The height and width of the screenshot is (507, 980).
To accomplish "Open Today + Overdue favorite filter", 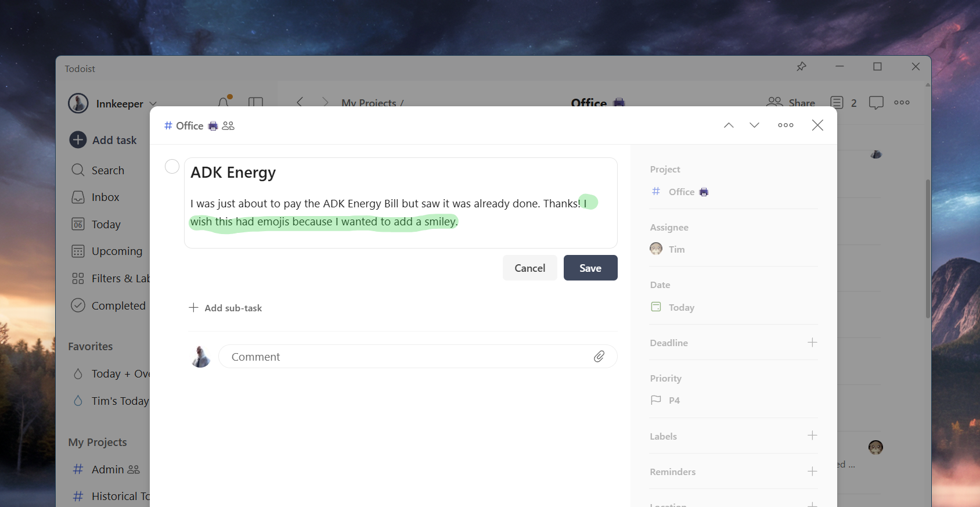I will click(111, 374).
